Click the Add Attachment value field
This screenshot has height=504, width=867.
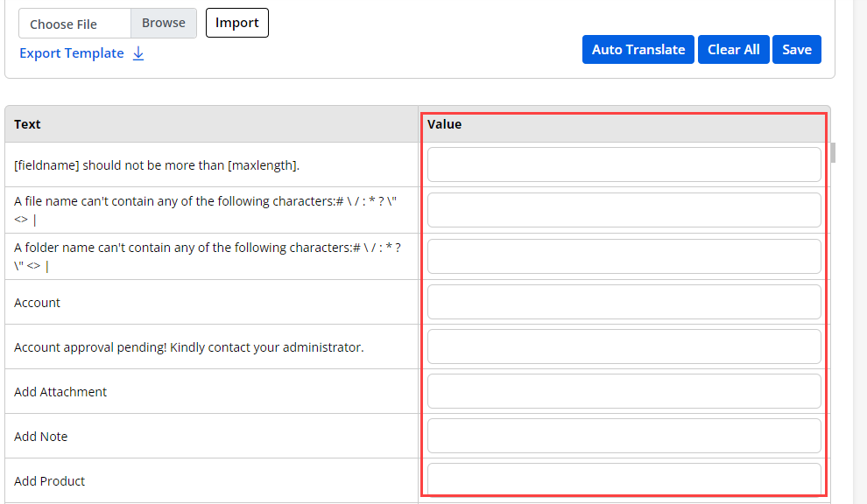624,391
